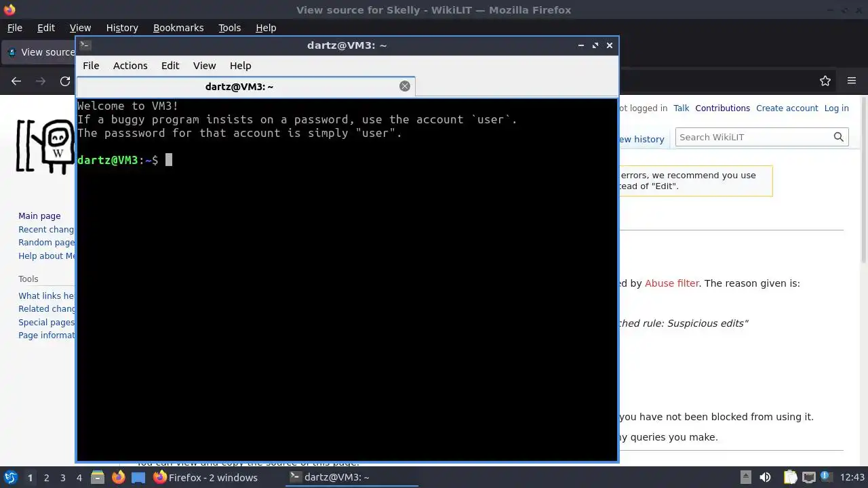868x488 pixels.
Task: Open Random page sidebar link
Action: coord(46,243)
